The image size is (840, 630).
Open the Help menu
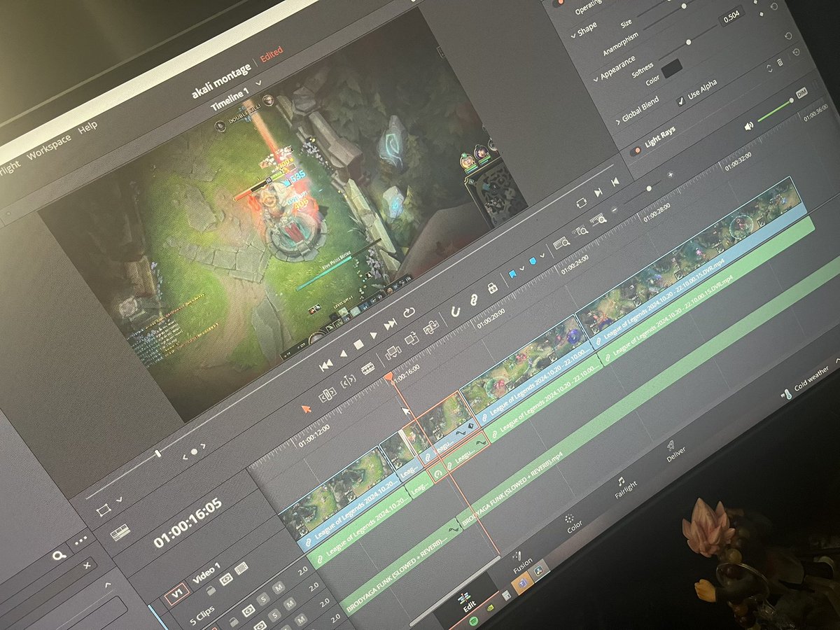[x=87, y=129]
